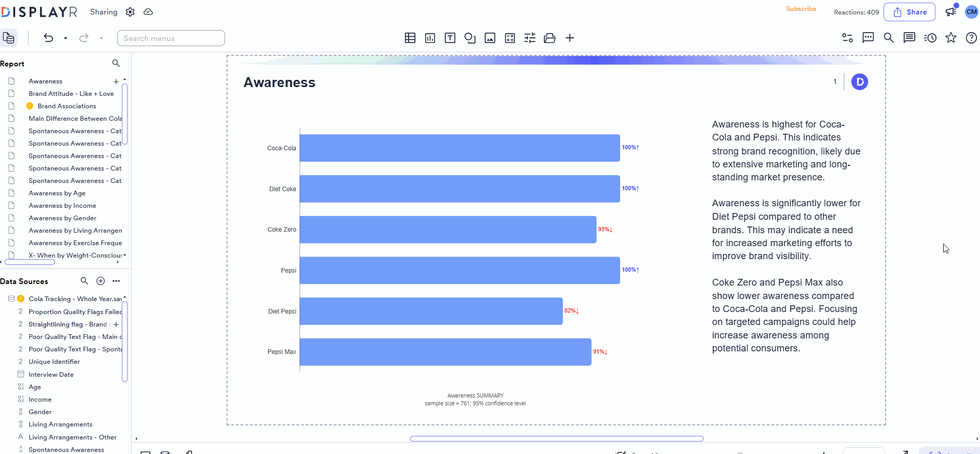This screenshot has height=454, width=980.
Task: Open Main Difference Between Cola page
Action: pyautogui.click(x=75, y=119)
